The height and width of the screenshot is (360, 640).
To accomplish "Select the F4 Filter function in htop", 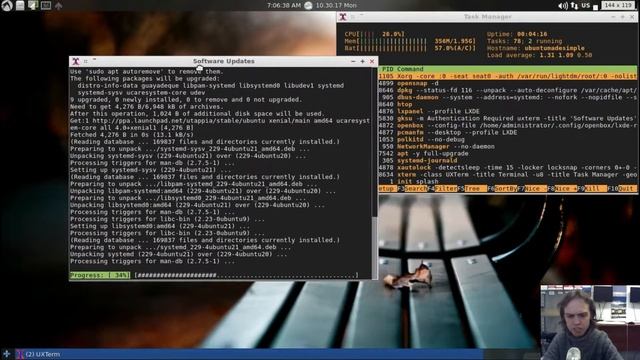I will (x=442, y=189).
